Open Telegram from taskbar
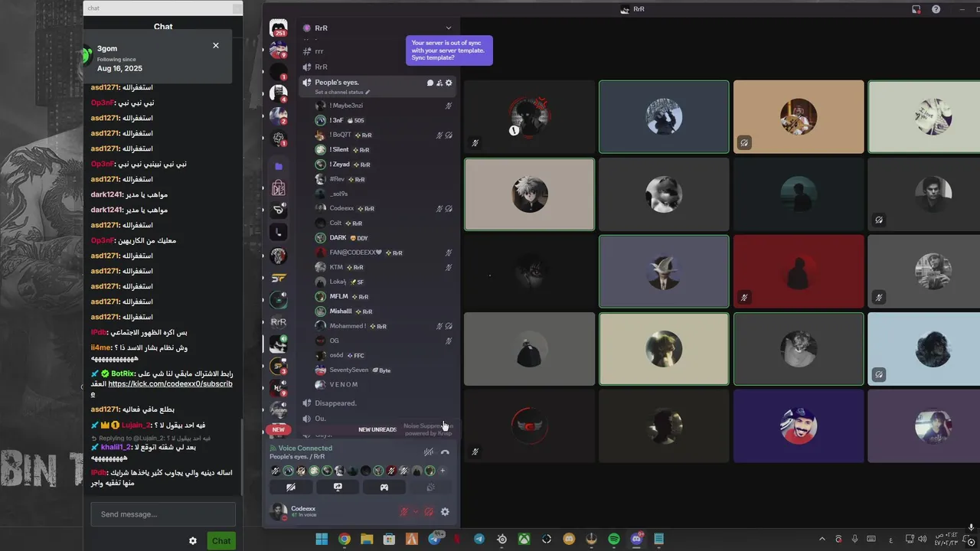980x551 pixels. point(479,540)
